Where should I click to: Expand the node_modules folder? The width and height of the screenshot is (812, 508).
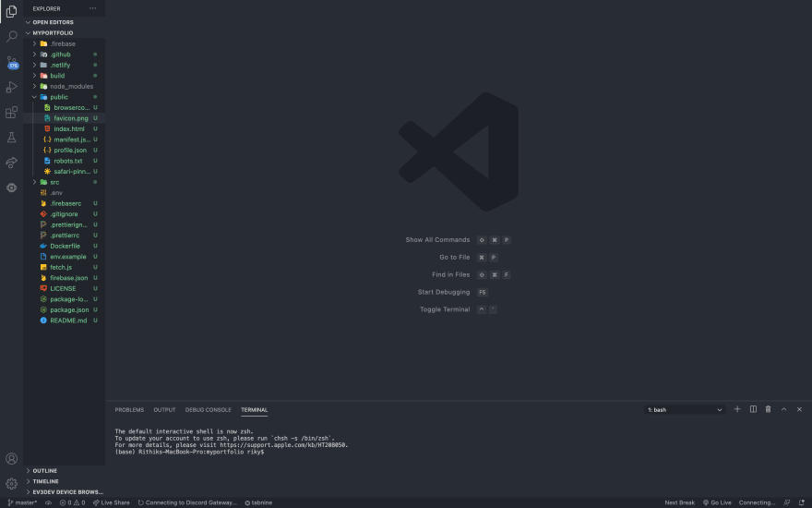coord(65,86)
